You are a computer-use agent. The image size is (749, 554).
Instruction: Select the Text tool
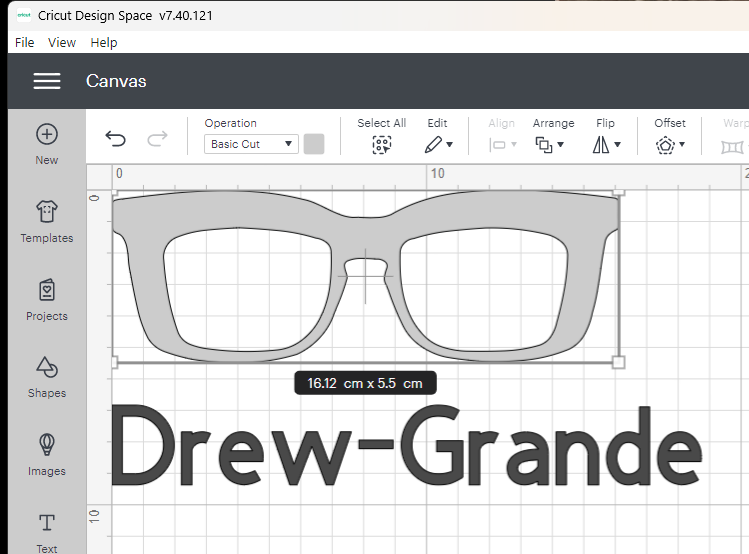(x=47, y=523)
